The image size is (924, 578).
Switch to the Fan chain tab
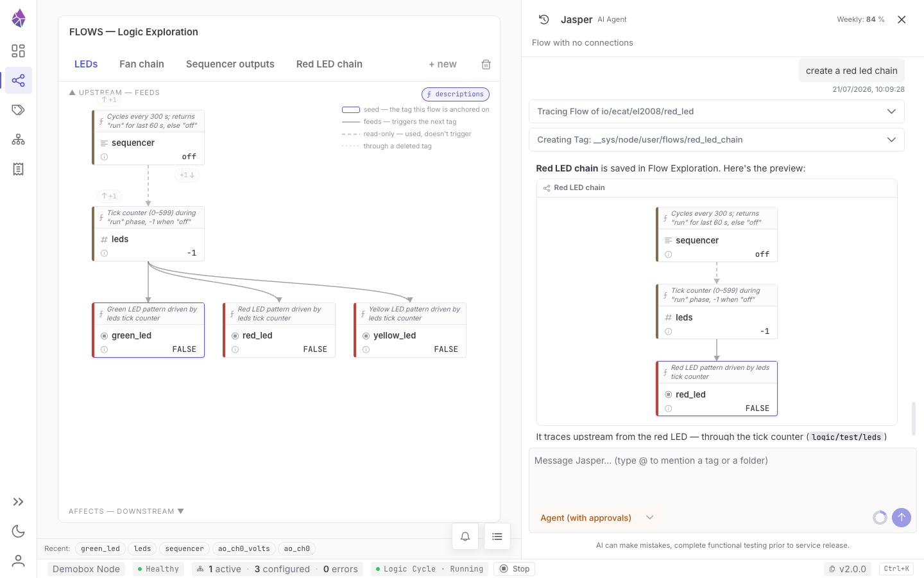coord(142,64)
